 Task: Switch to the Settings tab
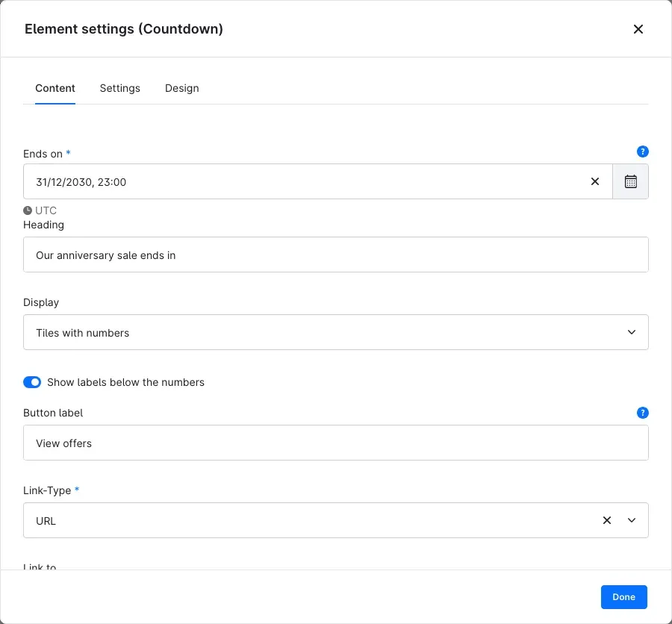point(120,88)
